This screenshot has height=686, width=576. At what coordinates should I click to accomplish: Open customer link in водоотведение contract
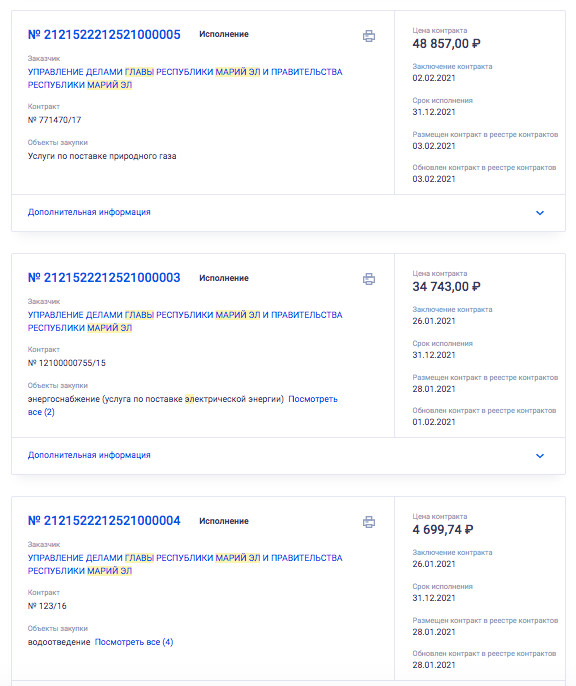point(185,564)
